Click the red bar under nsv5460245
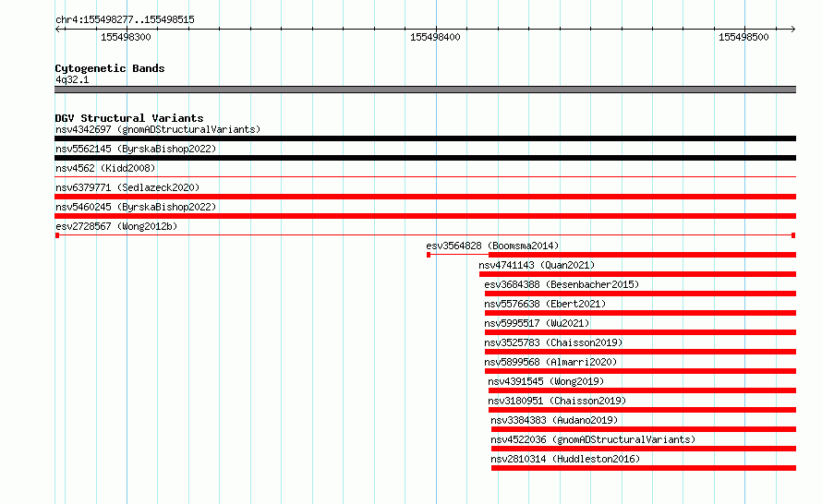822x504 pixels. point(425,216)
